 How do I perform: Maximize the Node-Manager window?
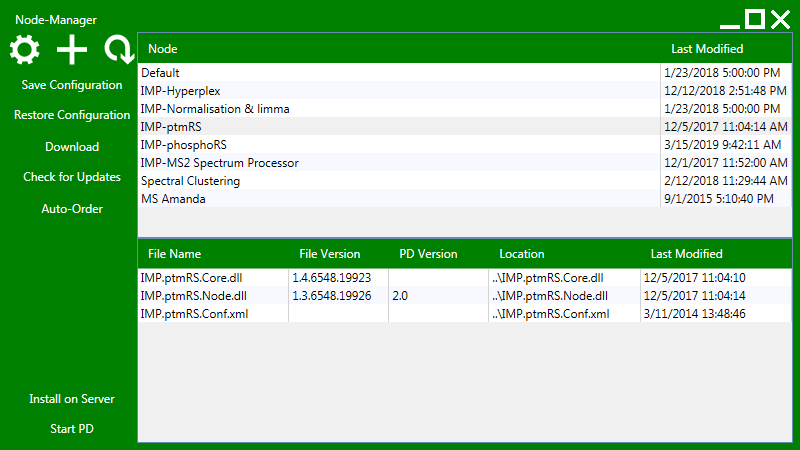tap(755, 19)
